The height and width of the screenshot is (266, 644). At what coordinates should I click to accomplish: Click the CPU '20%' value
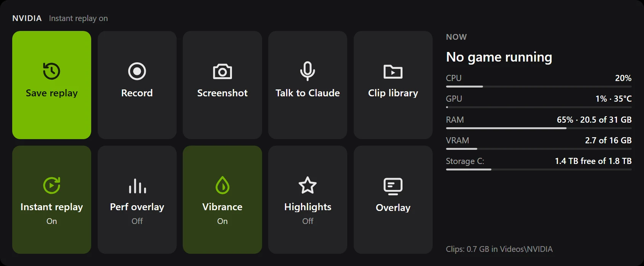(623, 78)
